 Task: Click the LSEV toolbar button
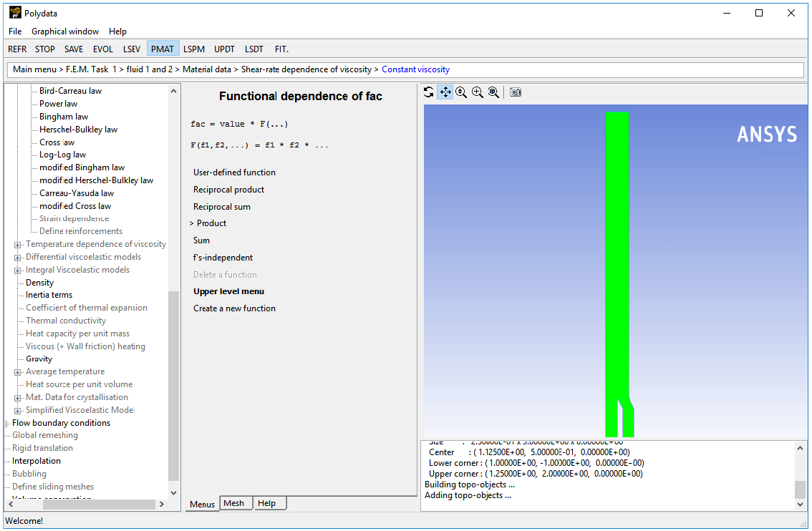(x=132, y=49)
